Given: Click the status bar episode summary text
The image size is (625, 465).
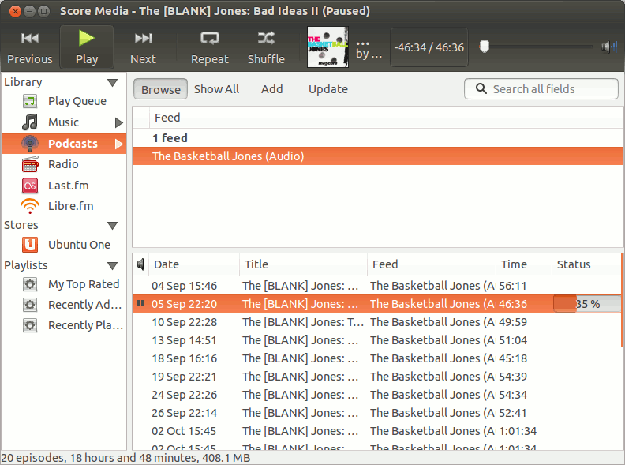Looking at the screenshot, I should pyautogui.click(x=126, y=458).
